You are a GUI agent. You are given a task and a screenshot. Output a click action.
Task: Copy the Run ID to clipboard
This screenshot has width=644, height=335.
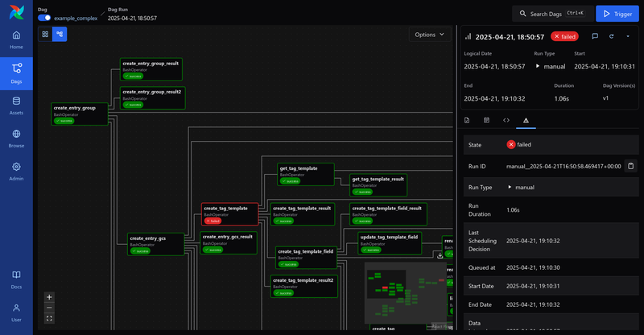tap(631, 166)
